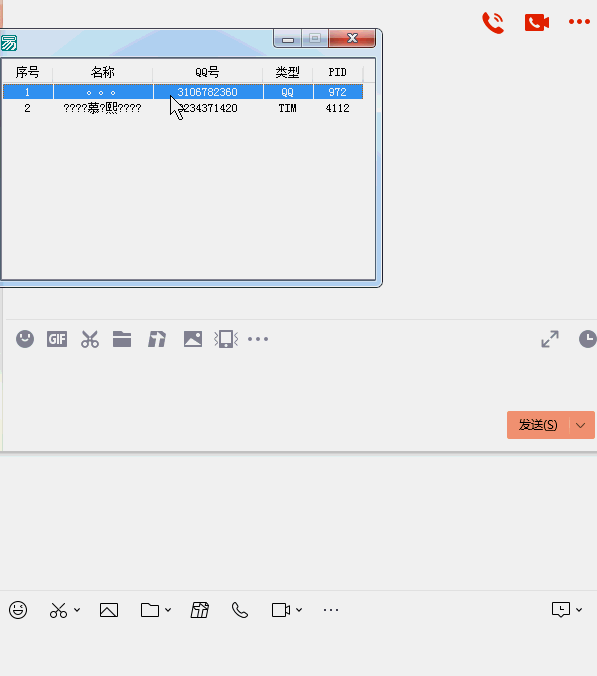Click the name cell containing 慕?熙

(x=103, y=108)
